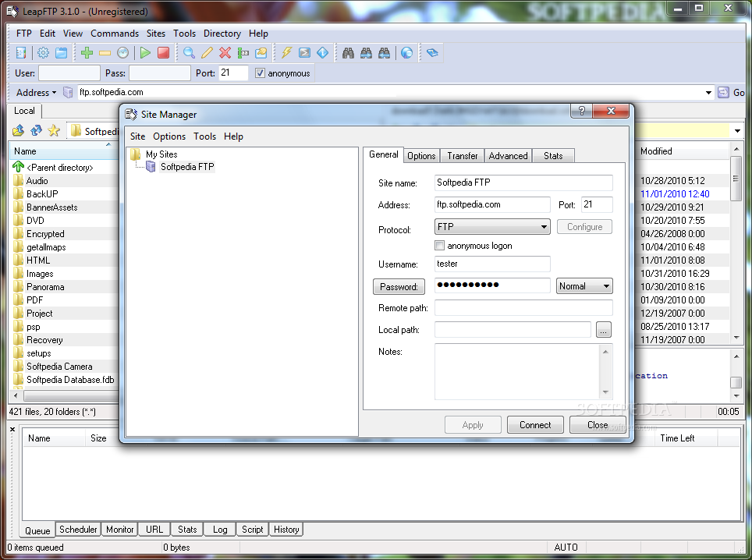Switch to the Advanced tab
Viewport: 752px width, 560px height.
click(508, 156)
